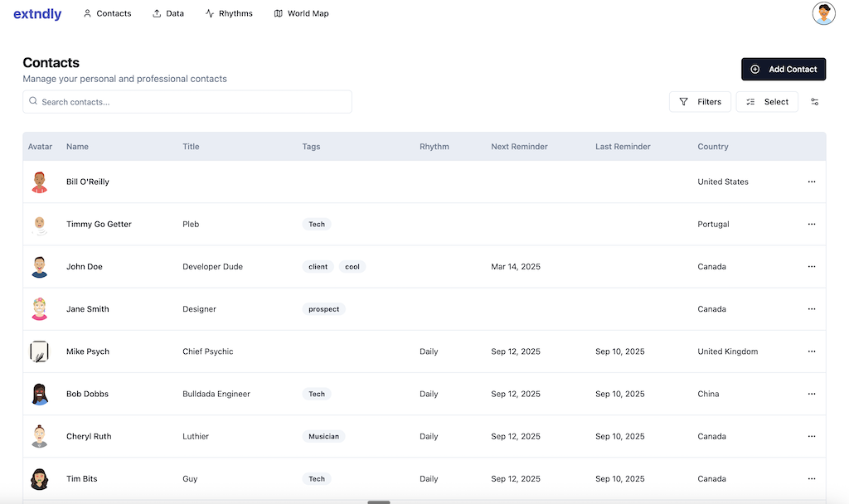849x504 pixels.
Task: Click Cheryl Ruth's avatar image
Action: [x=40, y=436]
